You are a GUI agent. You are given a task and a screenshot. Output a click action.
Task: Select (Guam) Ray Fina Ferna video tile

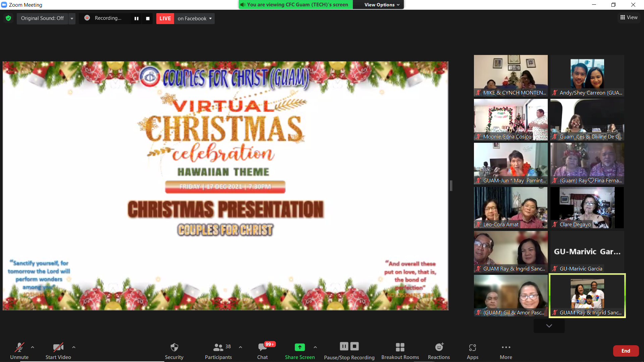(x=587, y=164)
